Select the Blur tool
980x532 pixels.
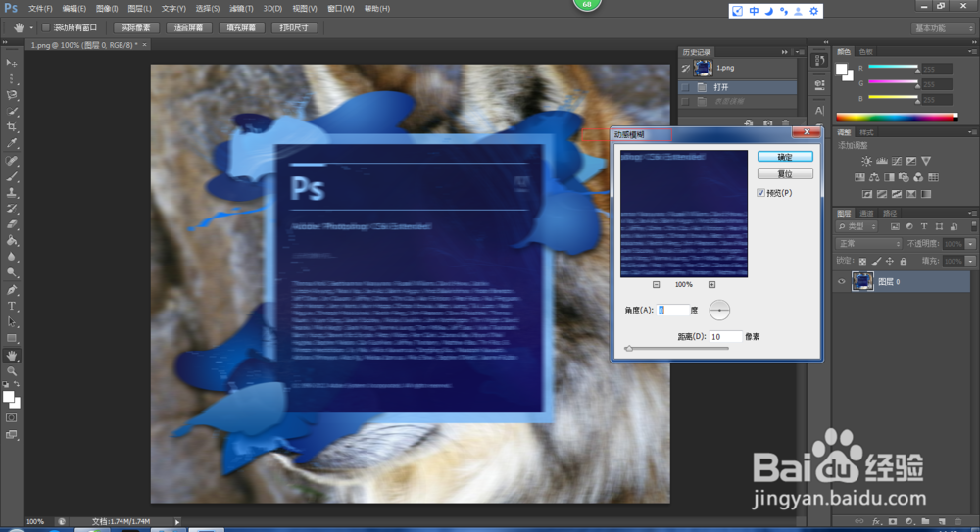[12, 257]
